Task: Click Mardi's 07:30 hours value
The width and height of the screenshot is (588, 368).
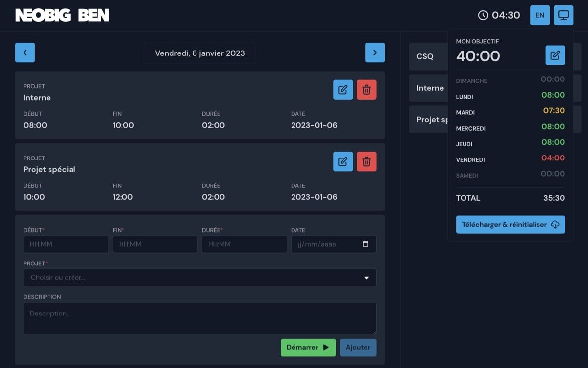Action: coord(554,111)
